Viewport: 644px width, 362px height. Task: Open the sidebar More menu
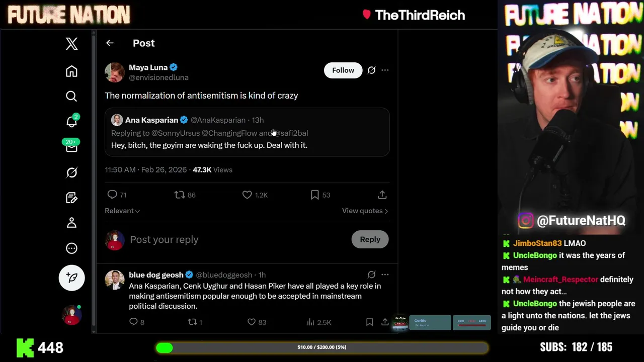71,248
